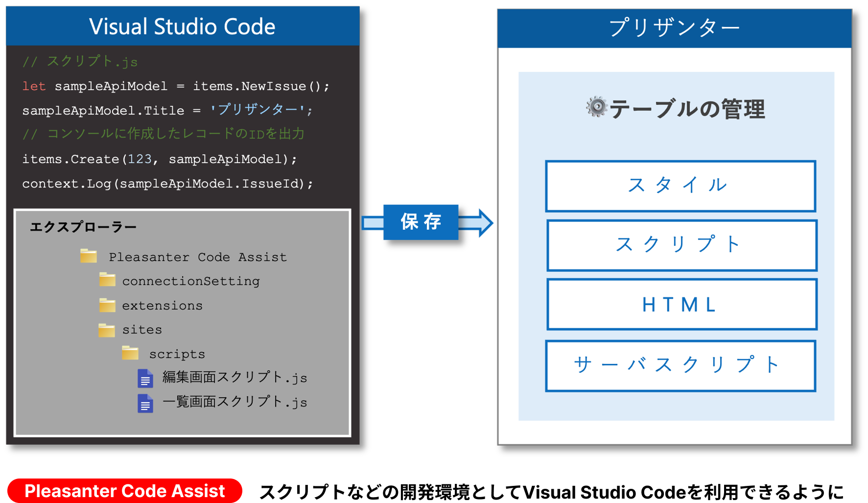868x503 pixels.
Task: Click the コンソールに作成したレコード comment line
Action: (x=164, y=134)
